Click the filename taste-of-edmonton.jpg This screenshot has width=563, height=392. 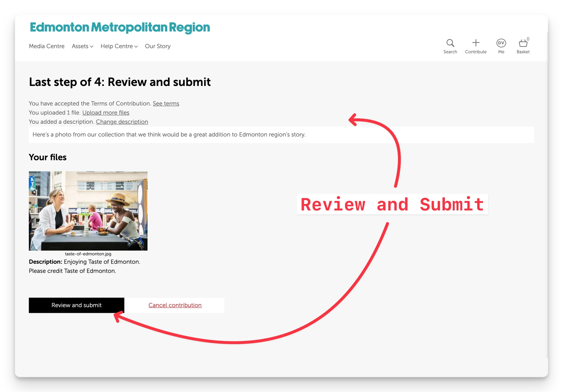point(88,254)
